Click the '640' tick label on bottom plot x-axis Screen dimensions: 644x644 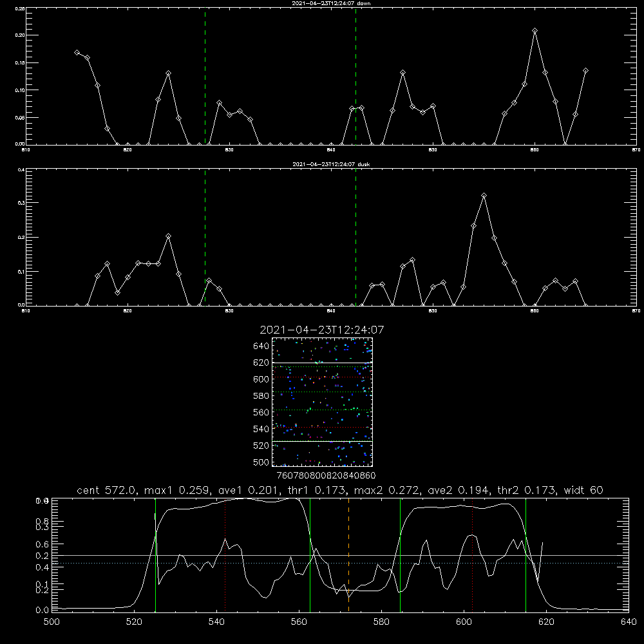(629, 622)
